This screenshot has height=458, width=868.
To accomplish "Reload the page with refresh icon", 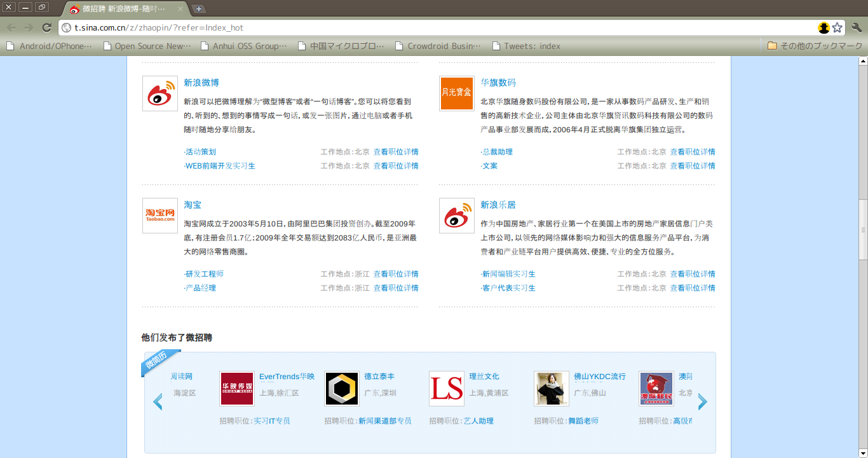I will click(x=46, y=27).
